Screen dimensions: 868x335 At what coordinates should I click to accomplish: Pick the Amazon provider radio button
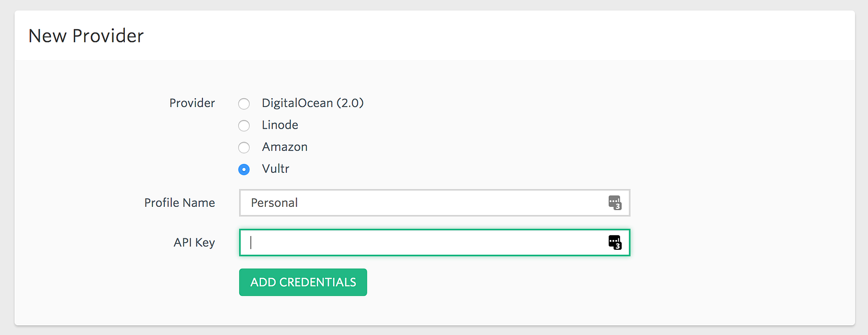click(244, 148)
